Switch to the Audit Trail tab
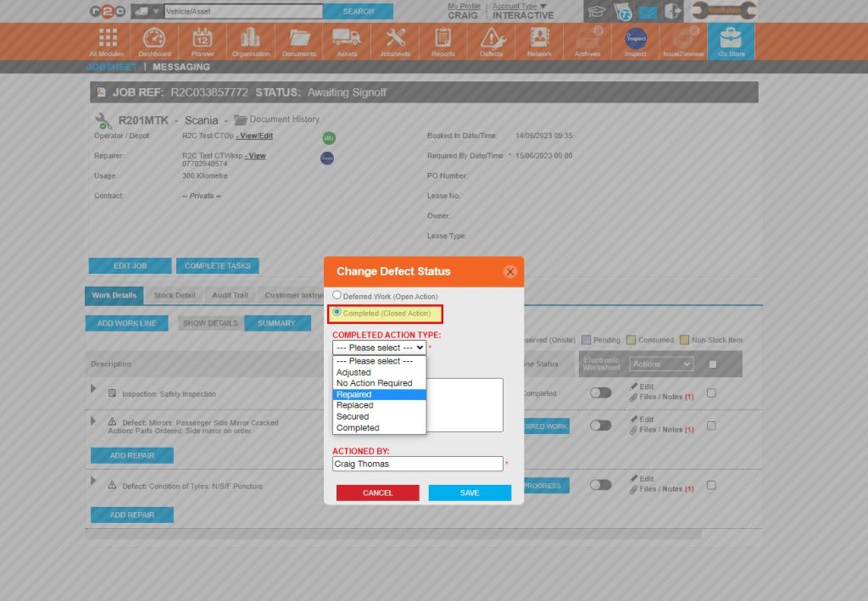 [230, 296]
